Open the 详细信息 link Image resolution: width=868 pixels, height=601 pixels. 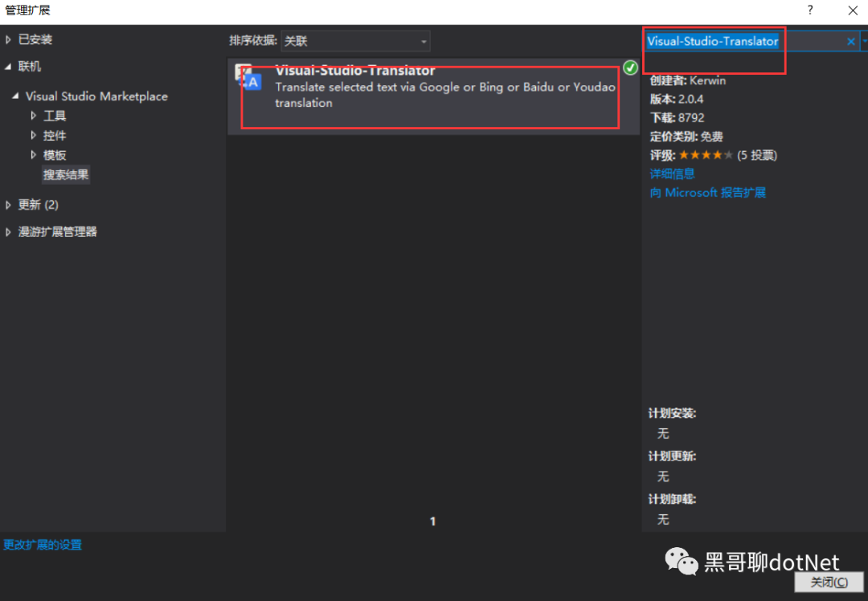coord(672,174)
